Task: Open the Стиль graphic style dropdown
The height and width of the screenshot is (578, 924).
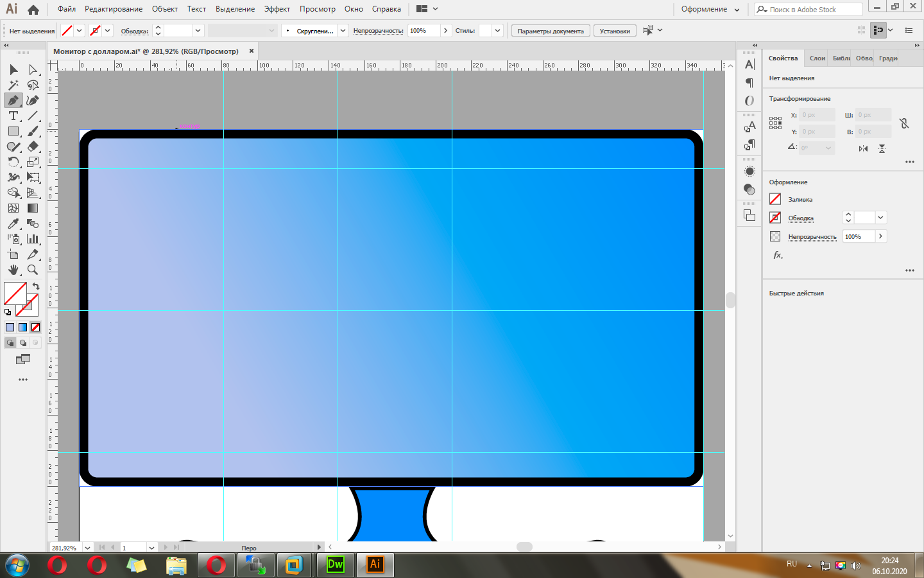Action: coord(497,30)
